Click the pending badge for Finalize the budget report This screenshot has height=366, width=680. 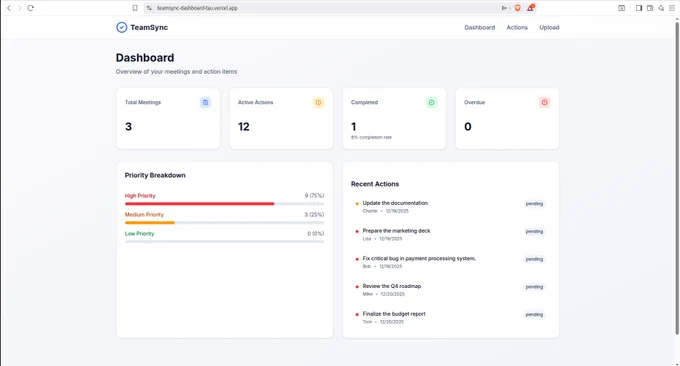click(534, 315)
